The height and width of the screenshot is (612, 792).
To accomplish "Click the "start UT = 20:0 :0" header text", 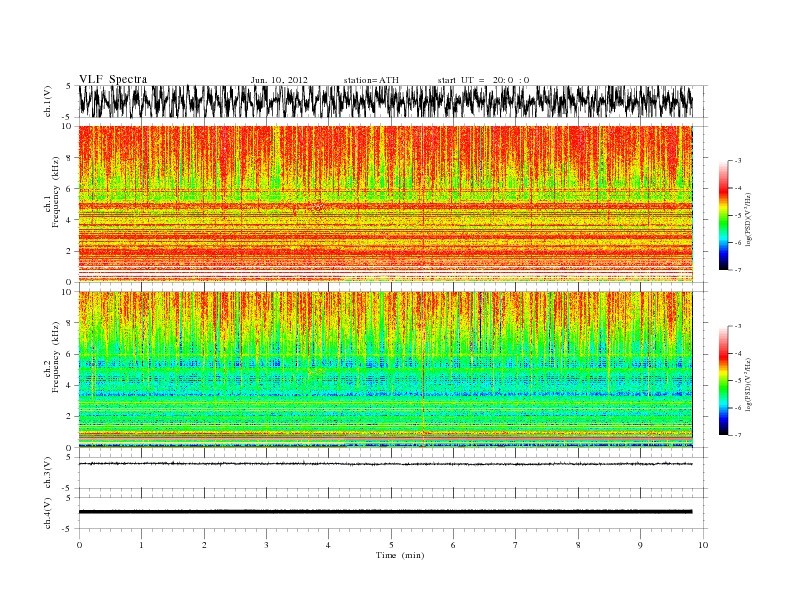I will click(483, 80).
